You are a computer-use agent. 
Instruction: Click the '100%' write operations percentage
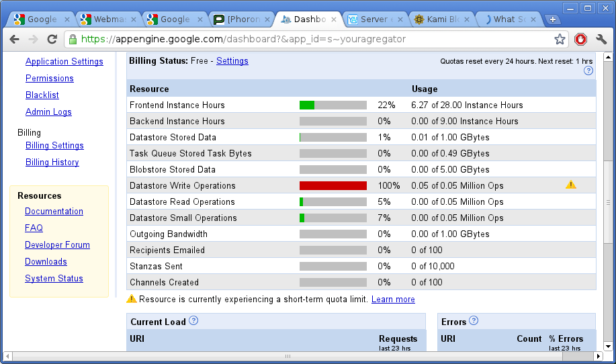(x=388, y=186)
